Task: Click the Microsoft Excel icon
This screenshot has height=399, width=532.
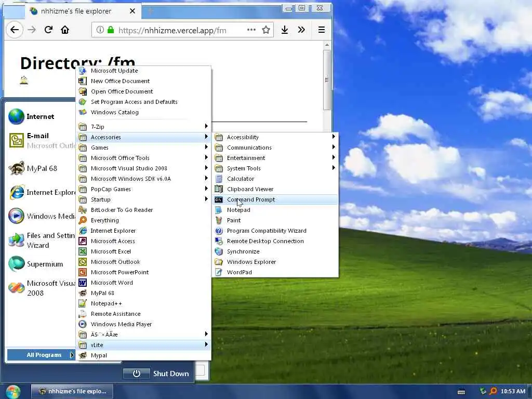Action: (x=83, y=252)
